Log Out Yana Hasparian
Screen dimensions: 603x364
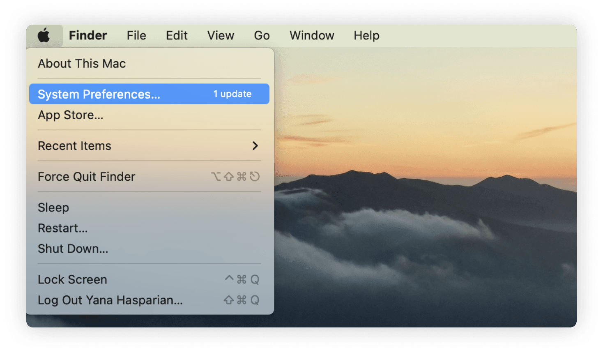coord(110,300)
